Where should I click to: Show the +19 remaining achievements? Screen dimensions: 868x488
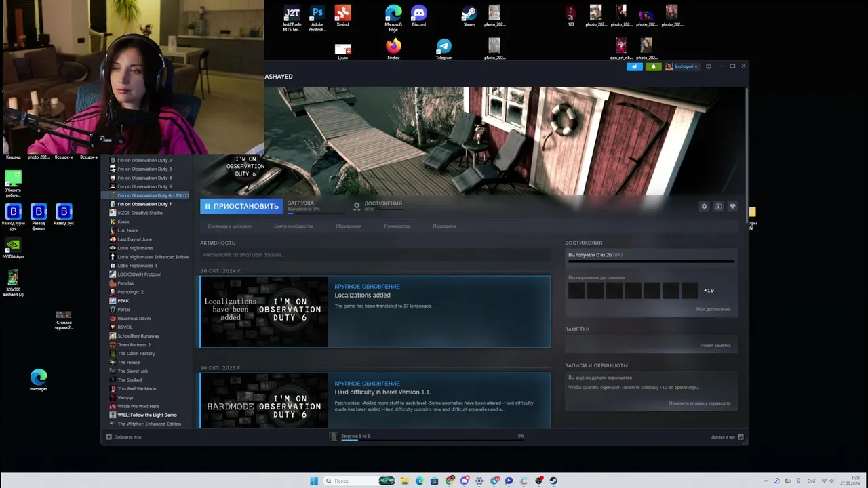pos(709,290)
